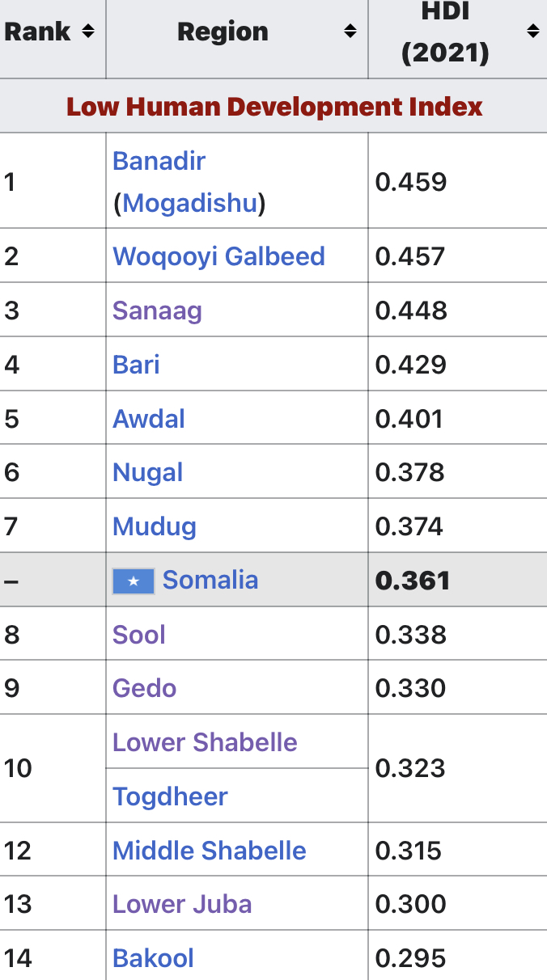Screen dimensions: 547x980
Task: Go to the Mudug page
Action: [155, 527]
